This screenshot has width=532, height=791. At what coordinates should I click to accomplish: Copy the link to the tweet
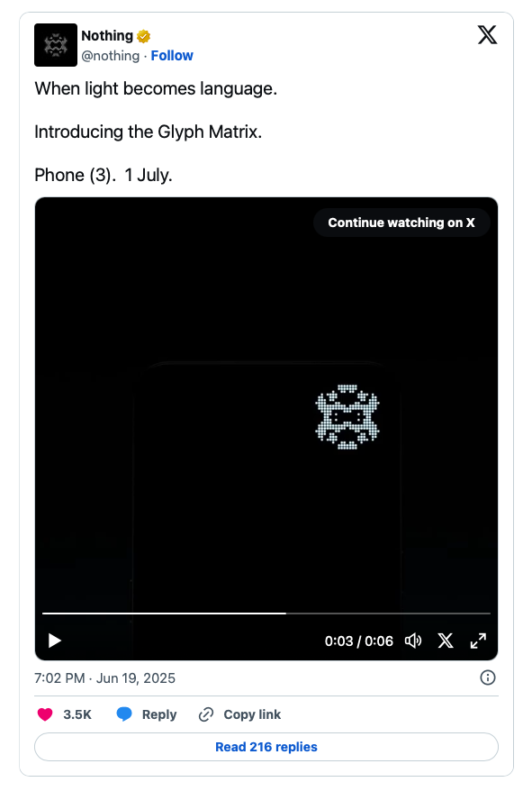(x=240, y=714)
